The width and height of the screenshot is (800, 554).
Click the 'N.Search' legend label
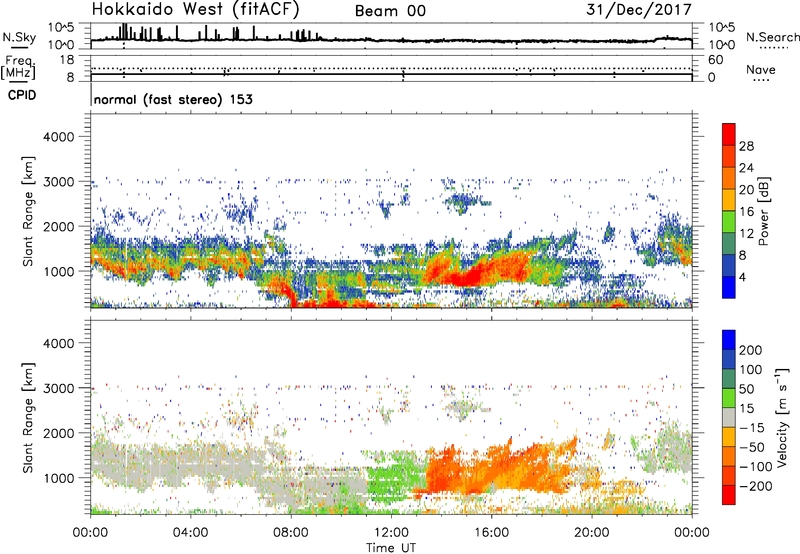tap(772, 37)
